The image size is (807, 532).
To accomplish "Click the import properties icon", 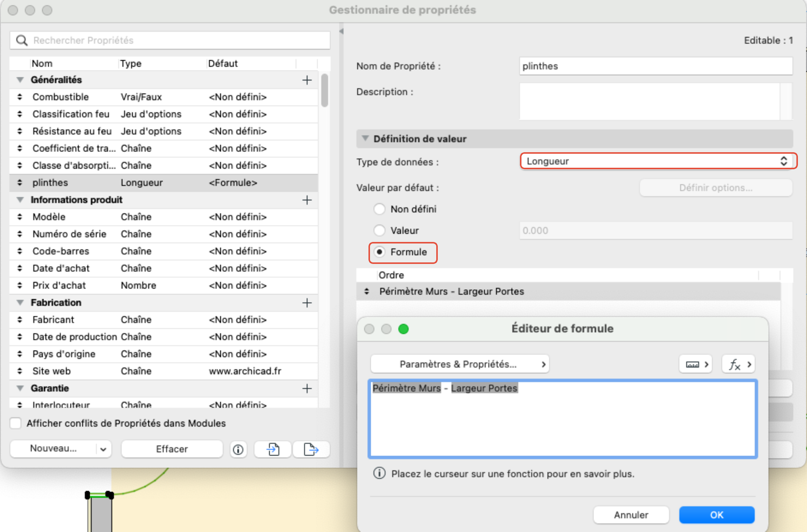I will (273, 449).
